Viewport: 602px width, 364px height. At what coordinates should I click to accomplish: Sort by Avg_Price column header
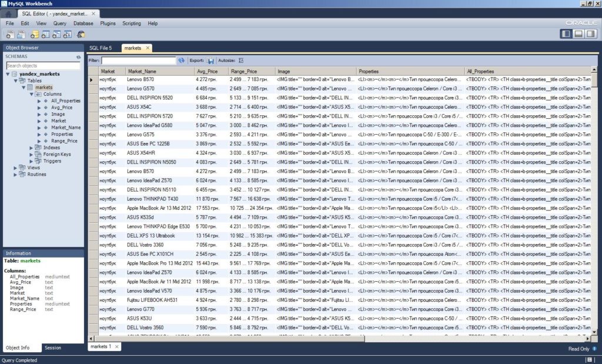point(211,71)
